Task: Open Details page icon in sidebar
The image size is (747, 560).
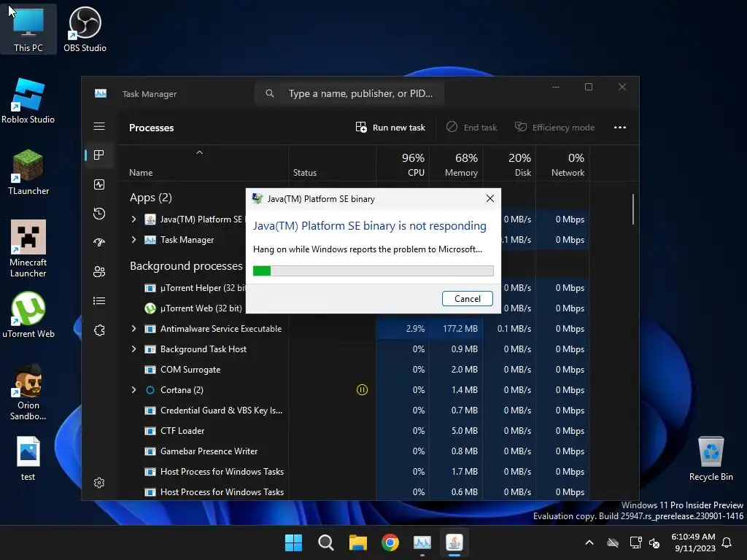Action: click(x=99, y=300)
